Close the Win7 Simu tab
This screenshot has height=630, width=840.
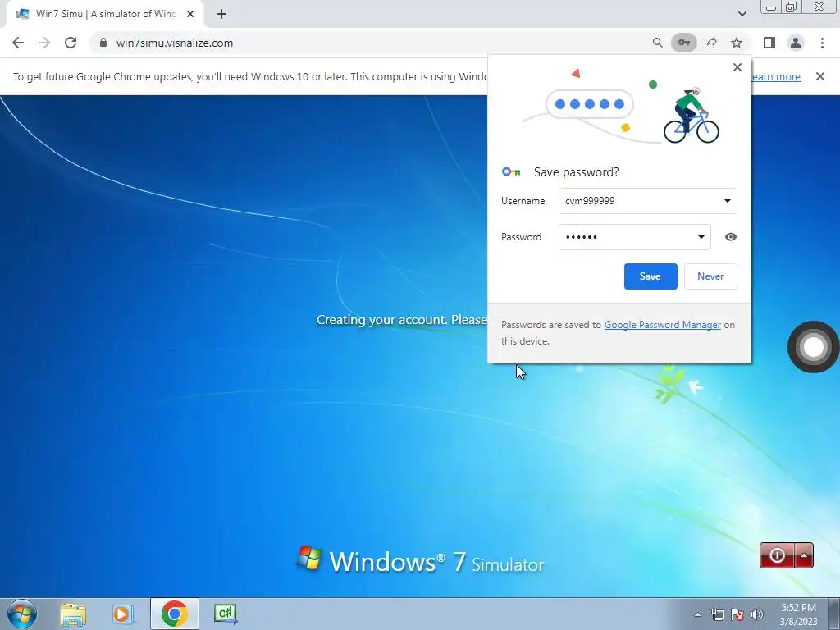tap(190, 15)
